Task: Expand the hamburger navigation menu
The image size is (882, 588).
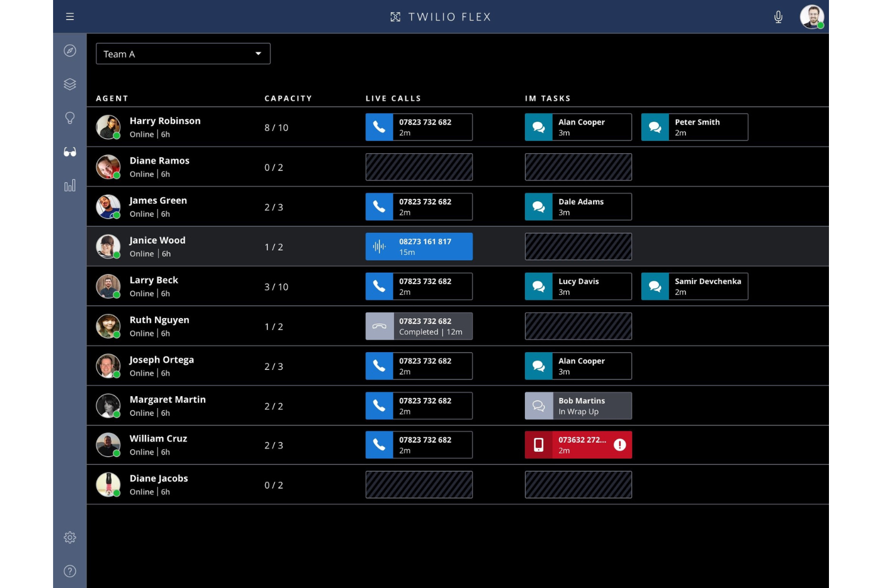Action: pos(70,17)
